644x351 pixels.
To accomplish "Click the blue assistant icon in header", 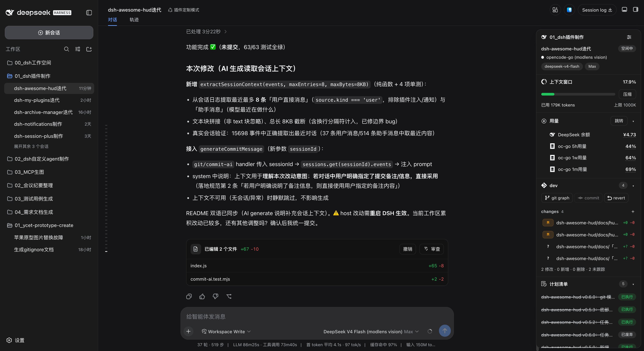I will 569,10.
